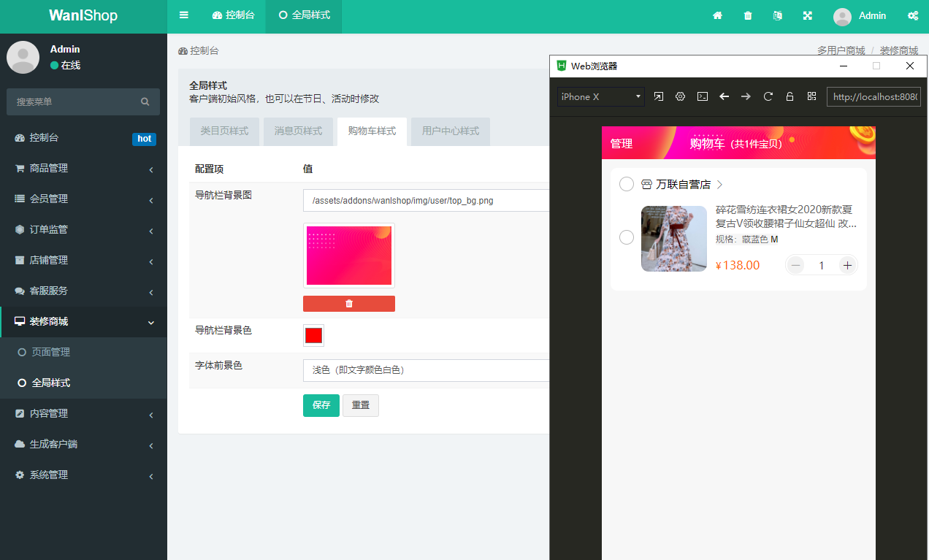The height and width of the screenshot is (560, 929).
Task: Open the 字体前景色 dropdown
Action: pos(426,370)
